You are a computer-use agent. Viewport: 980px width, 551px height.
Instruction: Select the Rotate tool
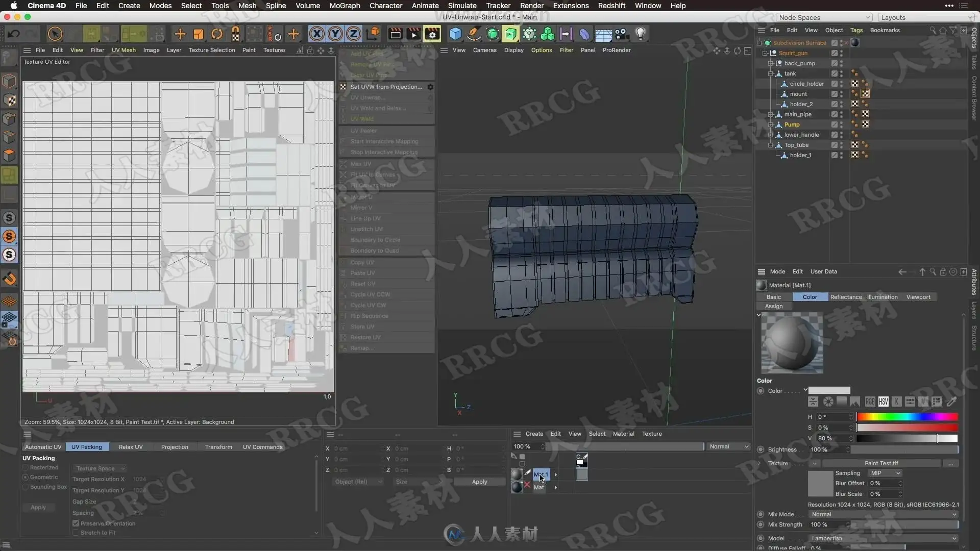coord(217,34)
